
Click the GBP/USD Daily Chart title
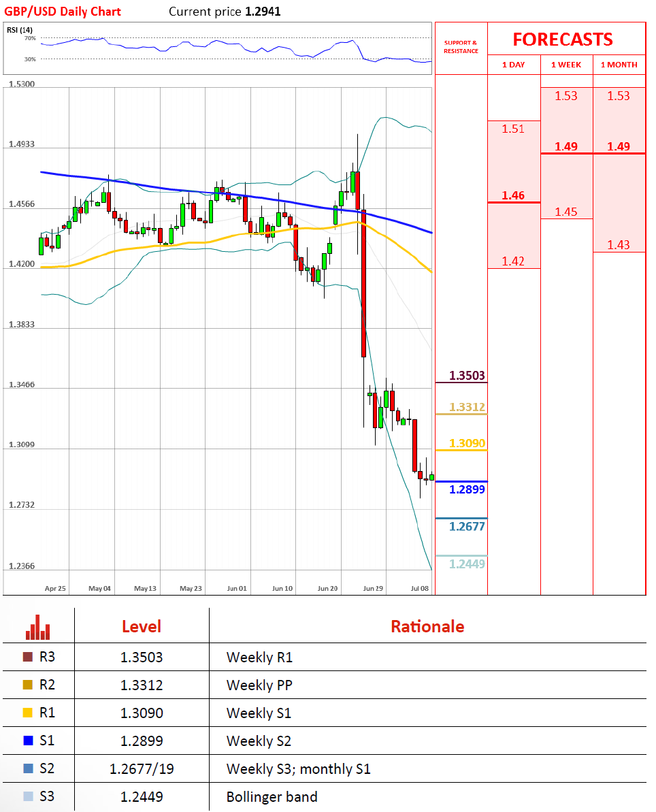click(63, 12)
